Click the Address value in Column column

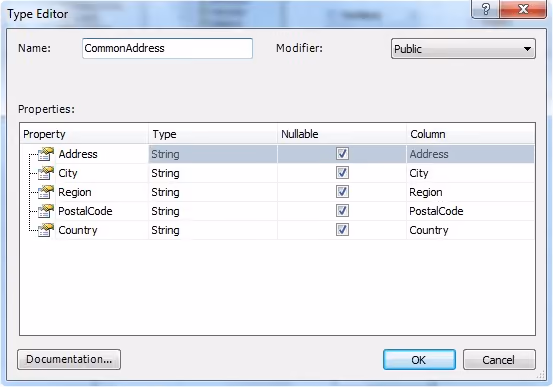(470, 154)
